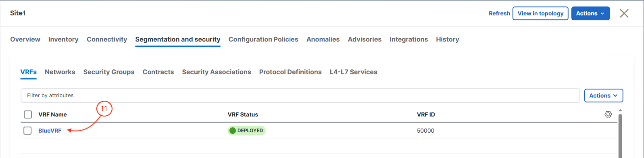Switch to the Networks sub-tab
Viewport: 644px width, 158px height.
coord(60,72)
